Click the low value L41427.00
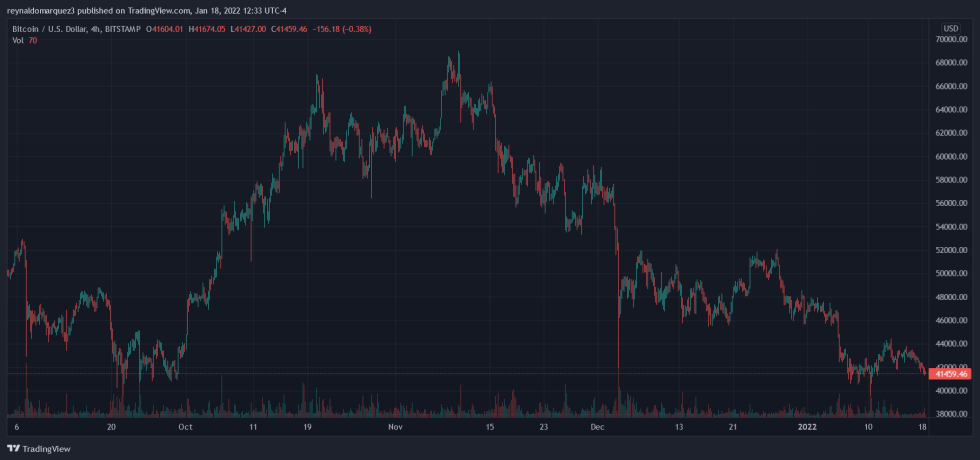The image size is (980, 460). point(249,29)
